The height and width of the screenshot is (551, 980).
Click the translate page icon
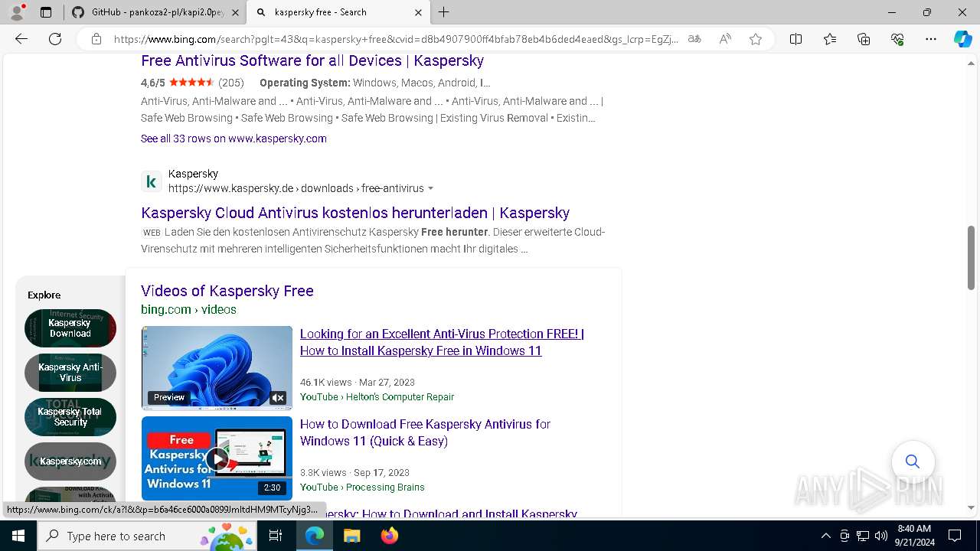pyautogui.click(x=694, y=39)
